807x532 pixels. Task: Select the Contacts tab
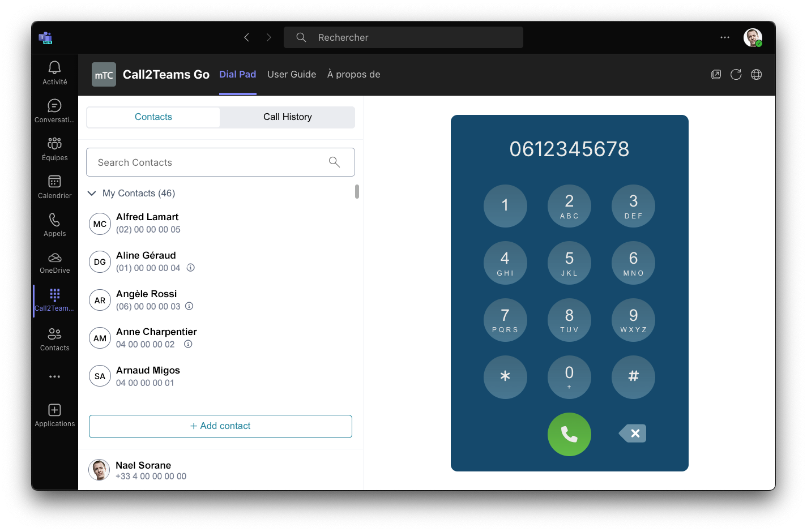click(x=153, y=117)
